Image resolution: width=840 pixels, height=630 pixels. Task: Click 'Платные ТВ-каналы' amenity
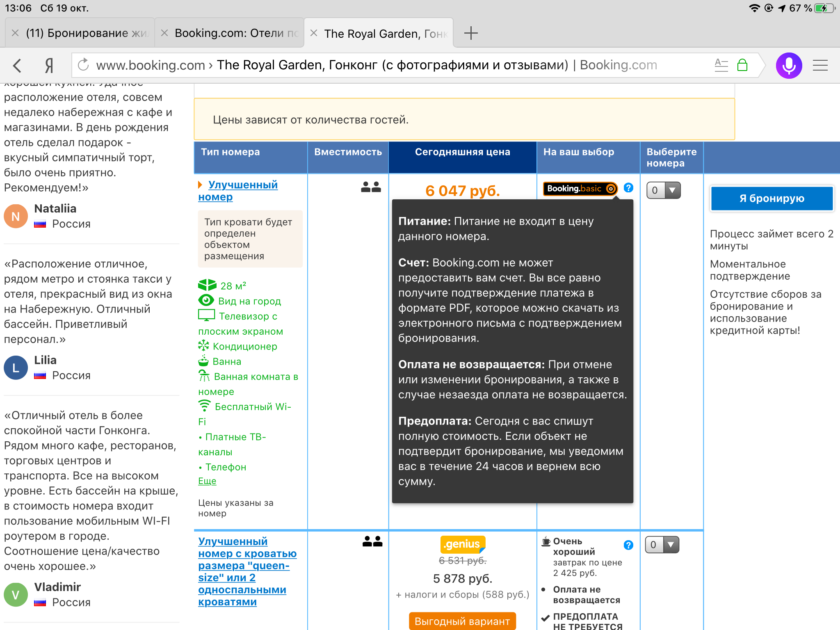(232, 444)
